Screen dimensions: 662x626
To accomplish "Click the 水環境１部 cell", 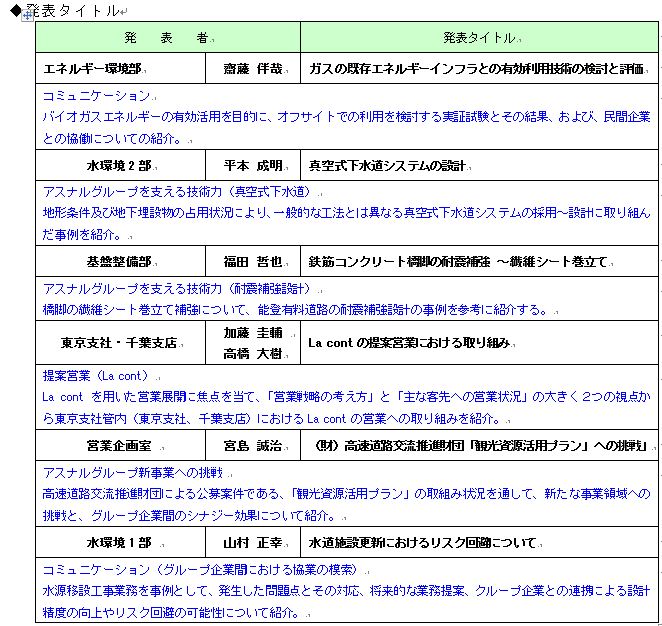I will (121, 542).
